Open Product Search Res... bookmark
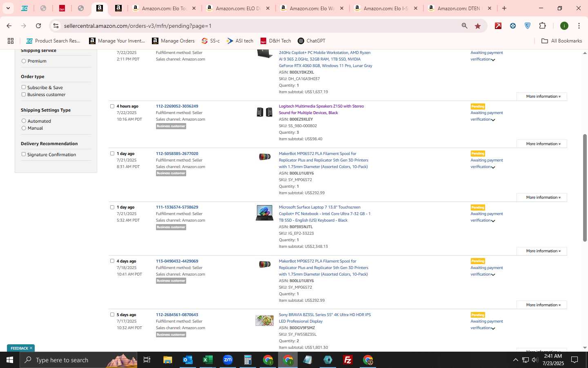Screen dimensions: 588x368 [53, 41]
